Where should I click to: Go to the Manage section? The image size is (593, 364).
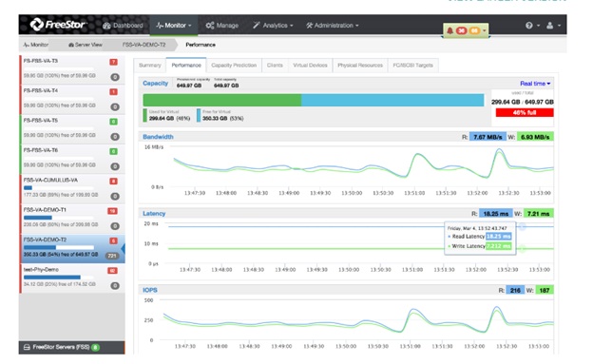point(222,26)
